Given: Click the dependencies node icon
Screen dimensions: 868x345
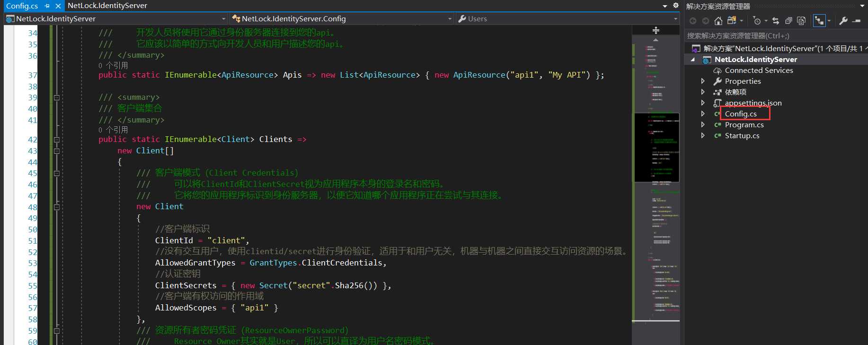Looking at the screenshot, I should tap(718, 92).
